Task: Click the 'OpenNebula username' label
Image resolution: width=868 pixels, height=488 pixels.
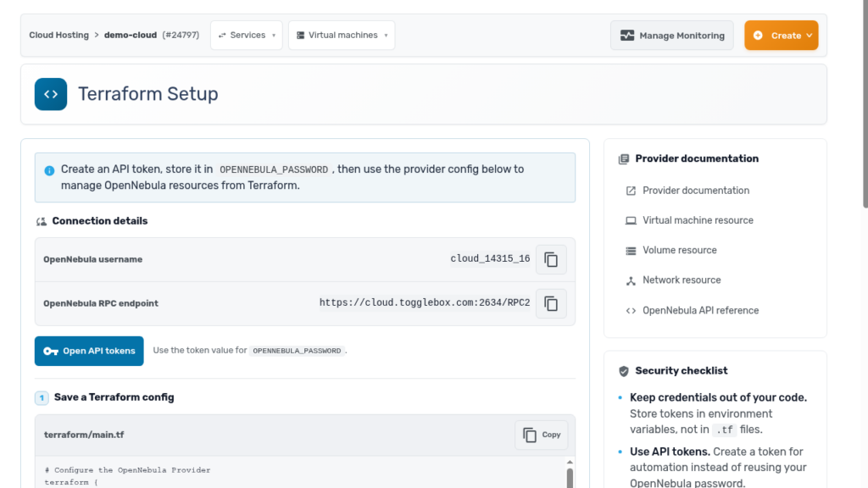Action: click(93, 259)
